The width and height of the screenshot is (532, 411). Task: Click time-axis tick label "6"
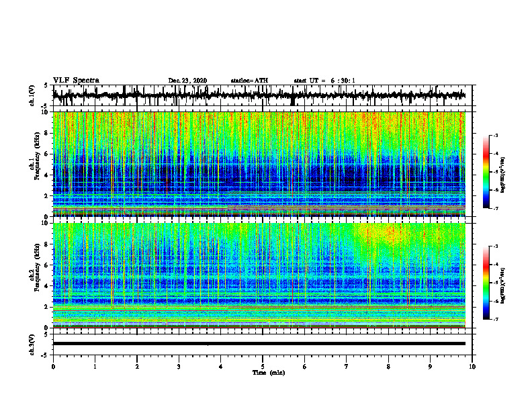pyautogui.click(x=304, y=367)
